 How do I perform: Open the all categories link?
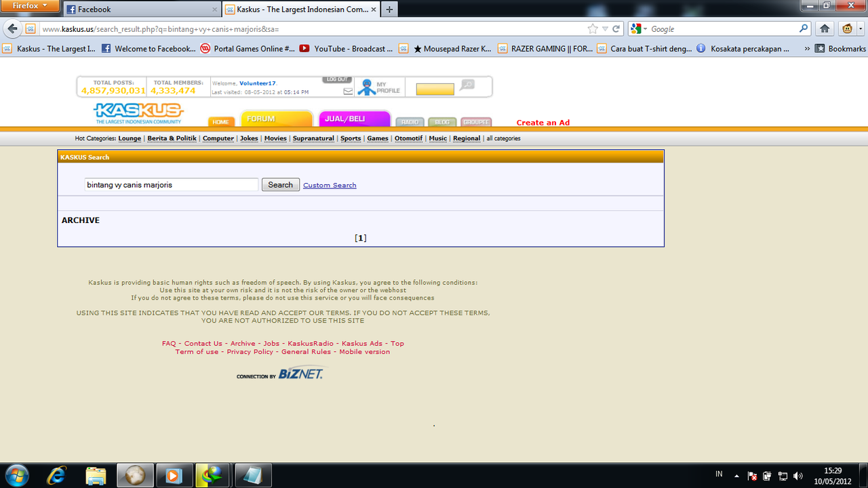tap(503, 138)
